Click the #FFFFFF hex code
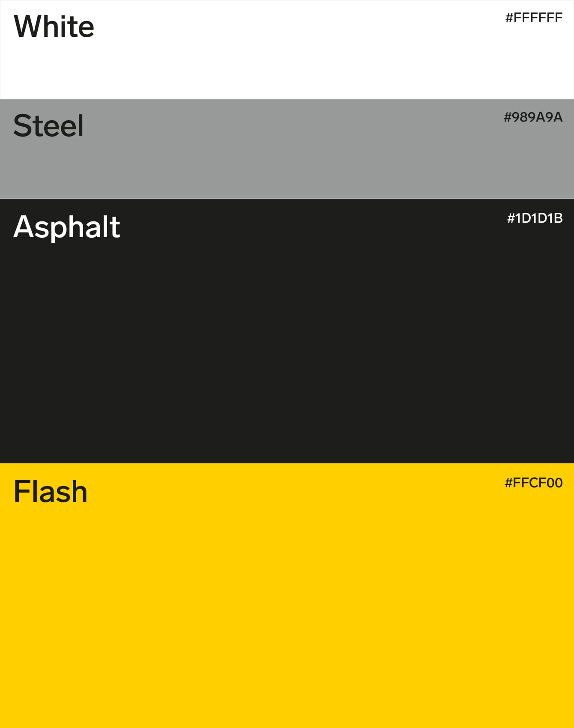This screenshot has height=728, width=574. pos(534,18)
